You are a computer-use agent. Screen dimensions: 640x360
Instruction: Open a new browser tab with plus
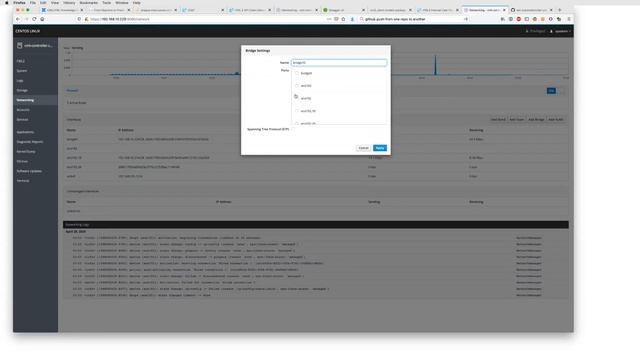pos(560,10)
